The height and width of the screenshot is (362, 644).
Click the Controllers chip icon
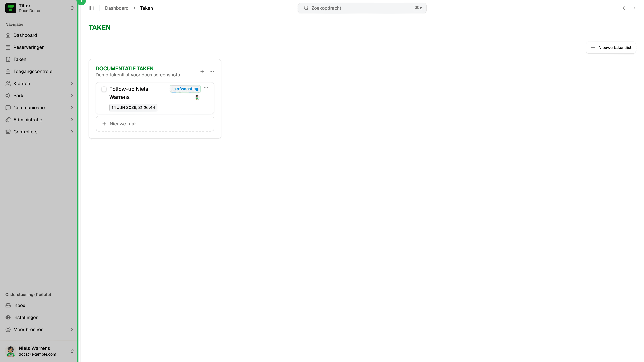(x=8, y=132)
